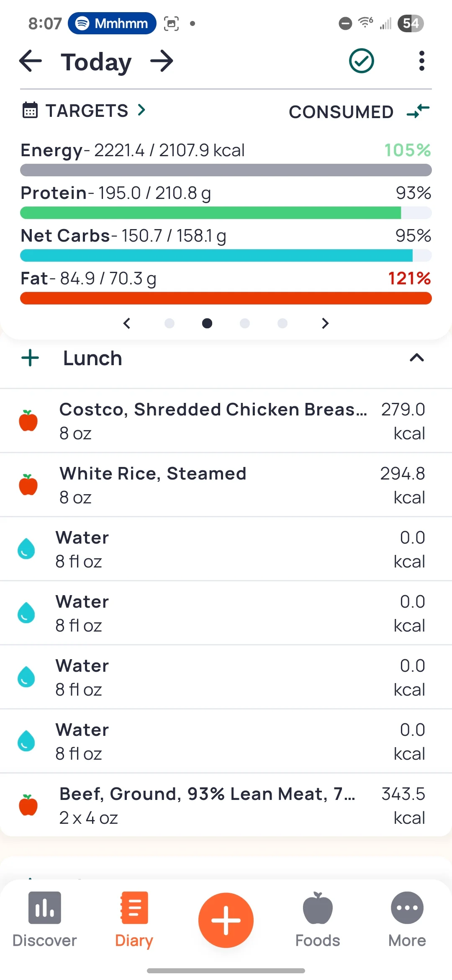Expand the TARGETS chevron
Screen dimensions: 452x980
tap(142, 110)
